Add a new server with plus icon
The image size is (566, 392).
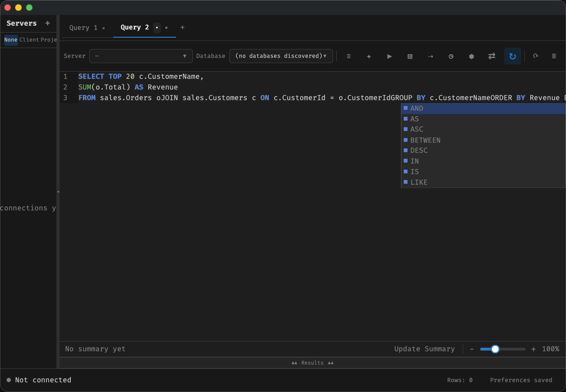coord(48,23)
